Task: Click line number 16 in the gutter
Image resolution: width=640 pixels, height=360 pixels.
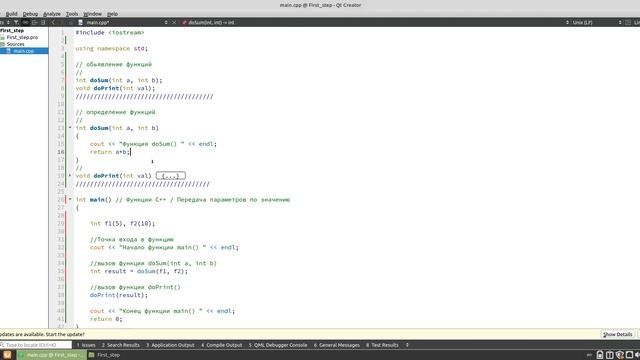Action: (61, 152)
